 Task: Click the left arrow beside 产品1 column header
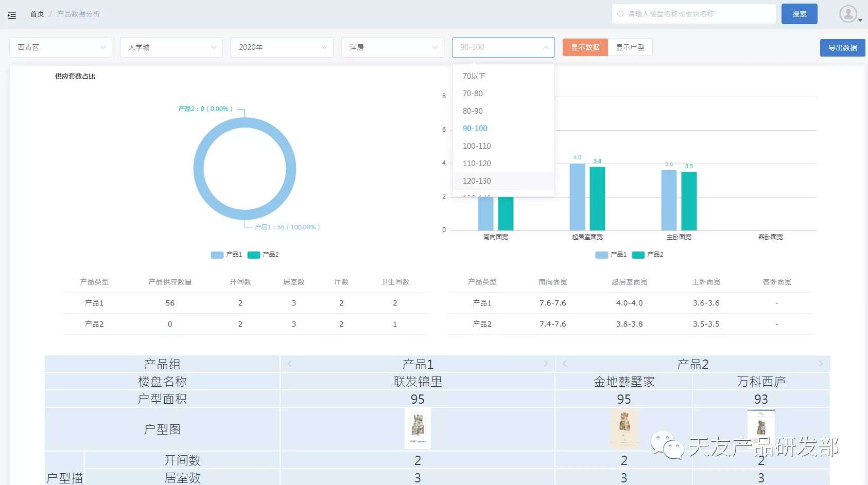point(289,364)
